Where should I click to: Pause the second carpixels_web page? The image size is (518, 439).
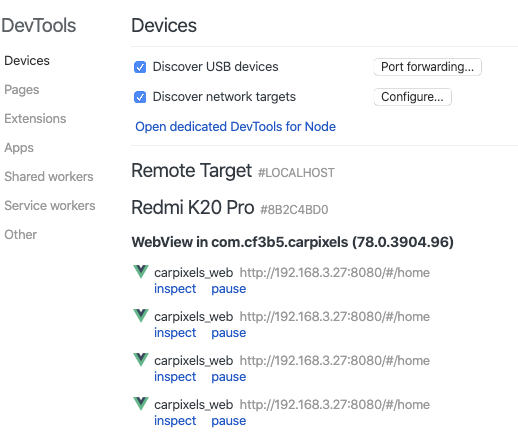(229, 333)
